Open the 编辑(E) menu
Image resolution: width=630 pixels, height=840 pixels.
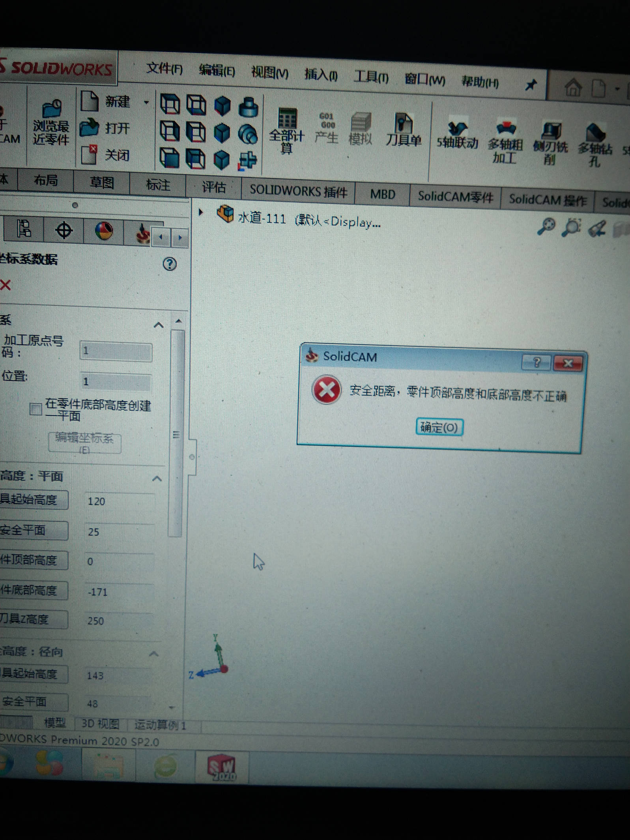217,71
